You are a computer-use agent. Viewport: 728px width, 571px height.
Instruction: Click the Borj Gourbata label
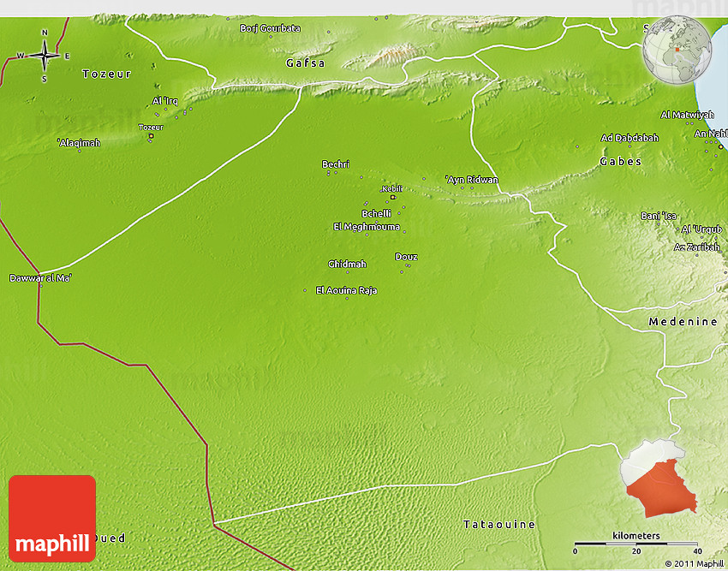(270, 28)
